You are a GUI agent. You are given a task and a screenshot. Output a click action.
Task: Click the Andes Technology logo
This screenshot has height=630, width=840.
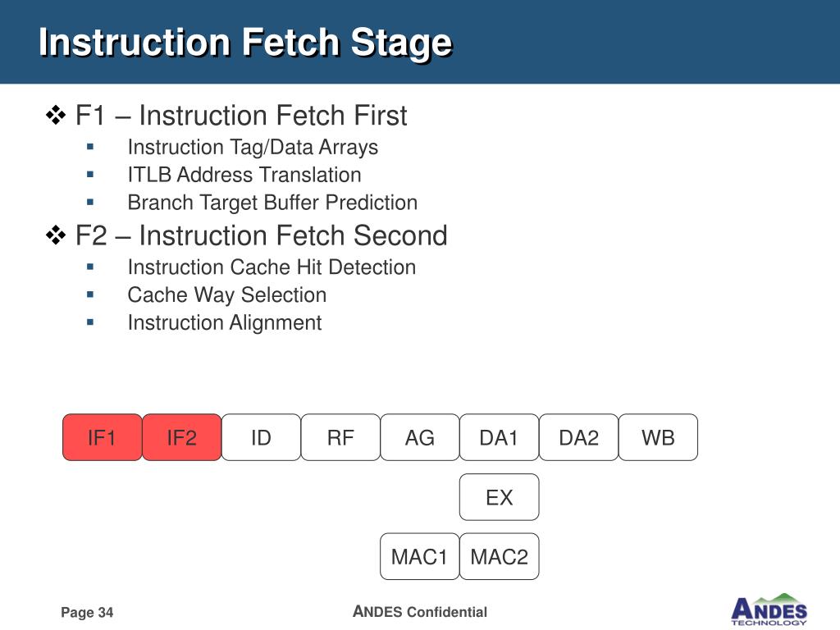[x=769, y=609]
